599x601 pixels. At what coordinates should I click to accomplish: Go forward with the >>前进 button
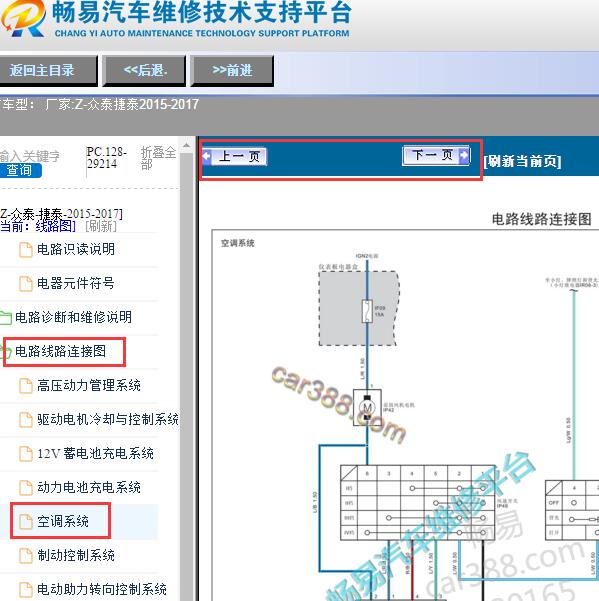pyautogui.click(x=232, y=70)
